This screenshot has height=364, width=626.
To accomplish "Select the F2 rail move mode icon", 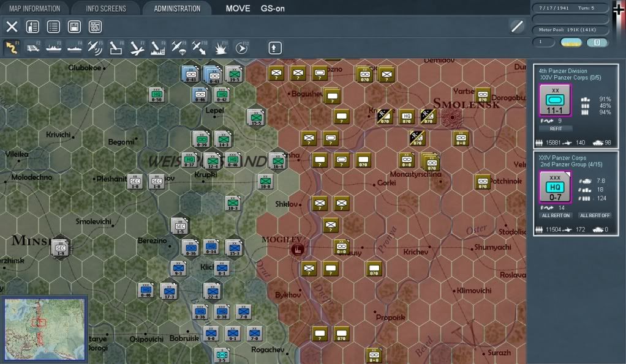I will (x=32, y=48).
